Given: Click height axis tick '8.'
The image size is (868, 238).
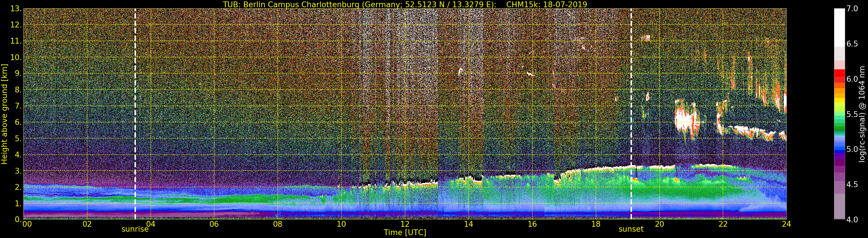Looking at the screenshot, I should click(x=18, y=90).
